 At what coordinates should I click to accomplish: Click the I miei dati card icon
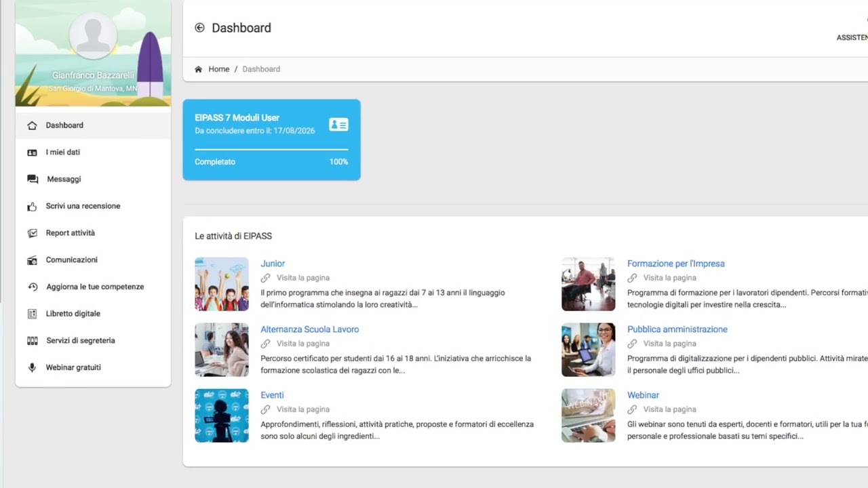(32, 152)
